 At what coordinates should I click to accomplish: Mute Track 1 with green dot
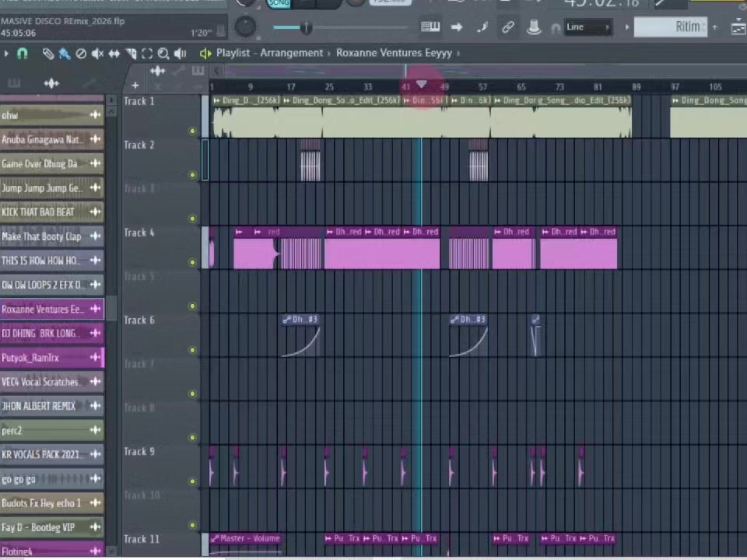[x=192, y=131]
